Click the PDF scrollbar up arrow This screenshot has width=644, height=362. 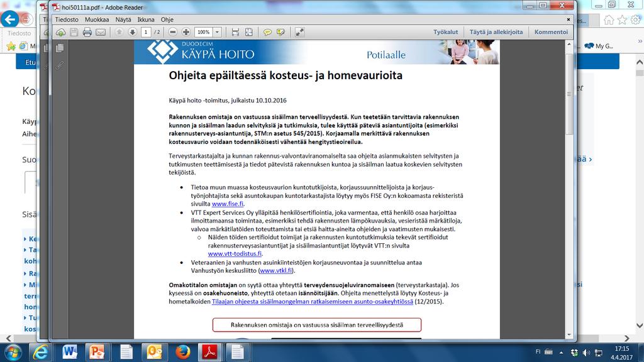coord(569,44)
